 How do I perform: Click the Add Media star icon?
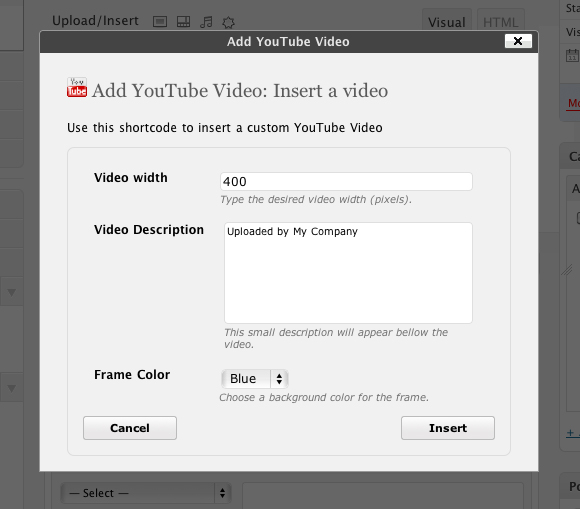[228, 22]
